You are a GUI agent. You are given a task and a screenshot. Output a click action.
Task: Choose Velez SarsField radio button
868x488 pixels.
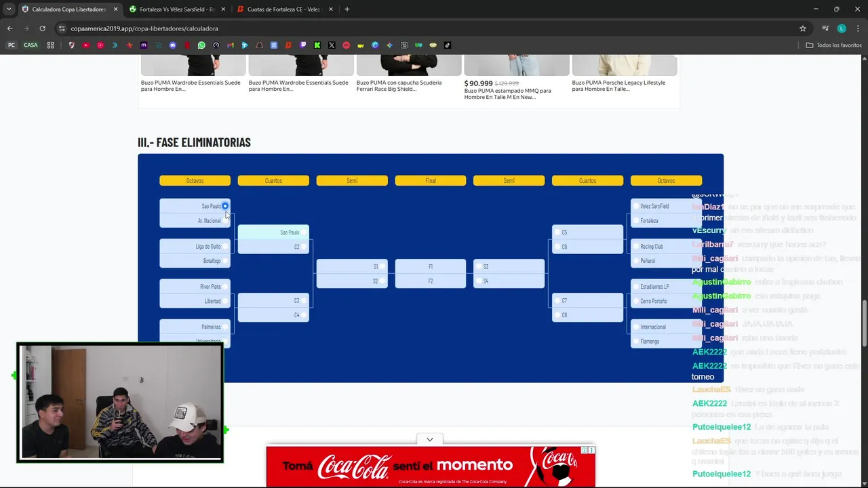(x=635, y=206)
